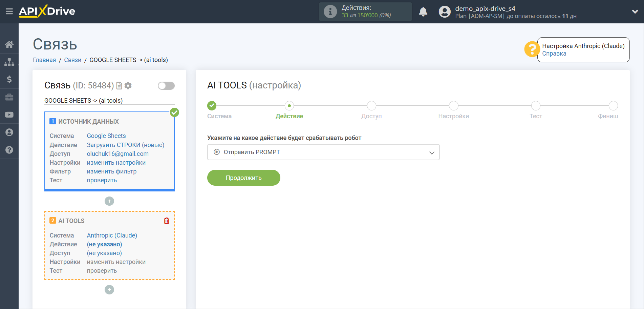This screenshot has width=644, height=309.
Task: Delete the AI TOOLS block with the trash icon
Action: pyautogui.click(x=167, y=221)
